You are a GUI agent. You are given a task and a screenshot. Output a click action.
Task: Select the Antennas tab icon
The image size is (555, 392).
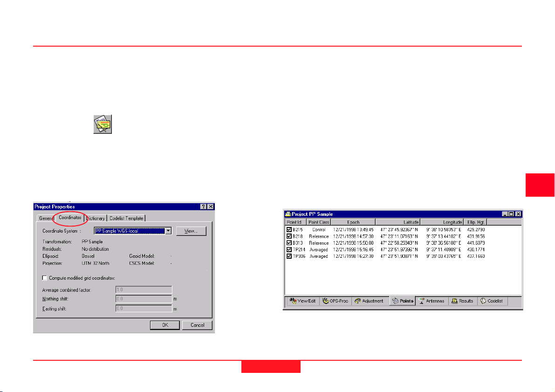click(x=421, y=301)
